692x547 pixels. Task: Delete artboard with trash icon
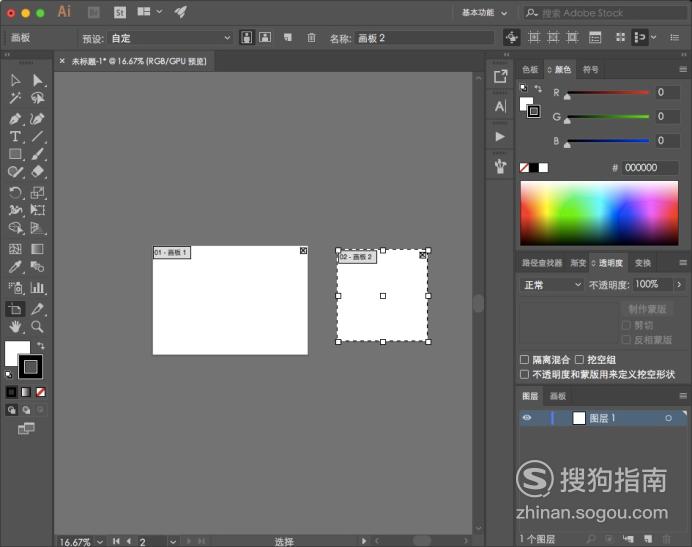(x=311, y=38)
